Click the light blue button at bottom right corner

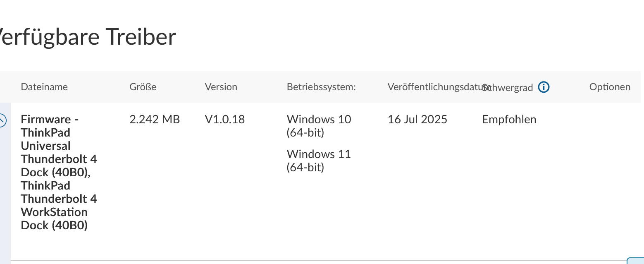click(636, 261)
